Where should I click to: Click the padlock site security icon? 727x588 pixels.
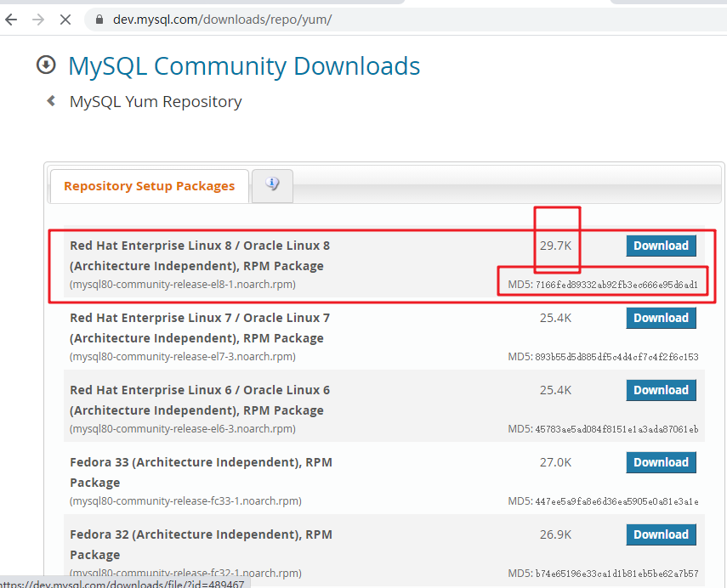pyautogui.click(x=99, y=20)
